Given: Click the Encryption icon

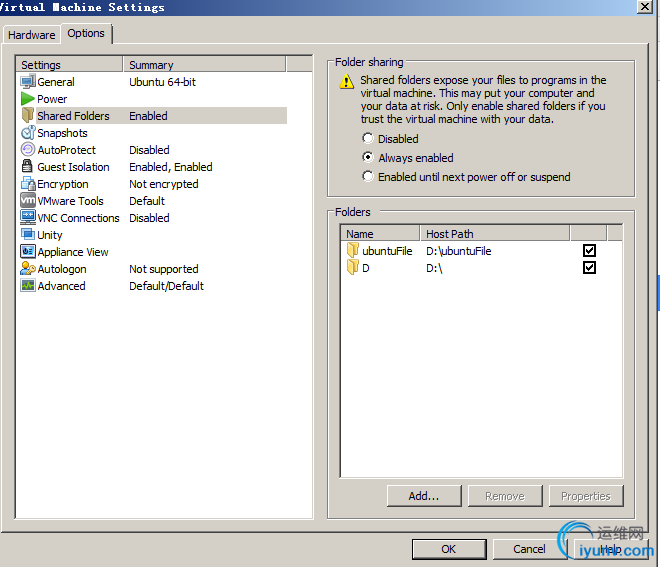Looking at the screenshot, I should 28,184.
